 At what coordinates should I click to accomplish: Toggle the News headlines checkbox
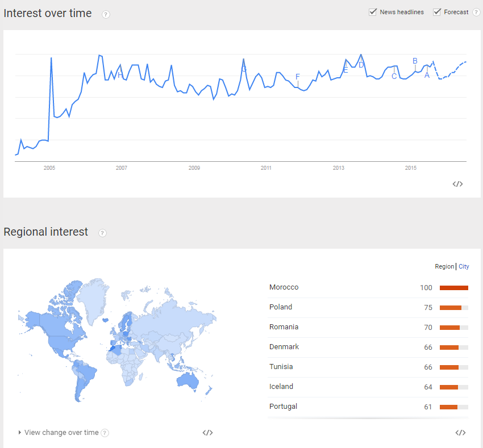point(373,12)
